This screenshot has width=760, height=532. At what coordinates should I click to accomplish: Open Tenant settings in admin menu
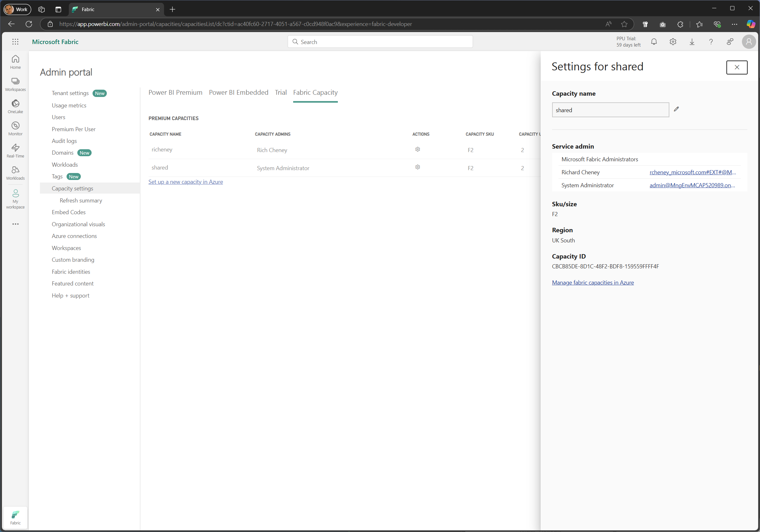point(70,93)
